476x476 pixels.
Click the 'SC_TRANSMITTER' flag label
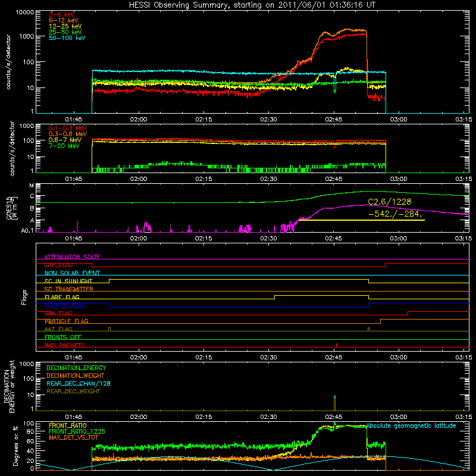68,289
